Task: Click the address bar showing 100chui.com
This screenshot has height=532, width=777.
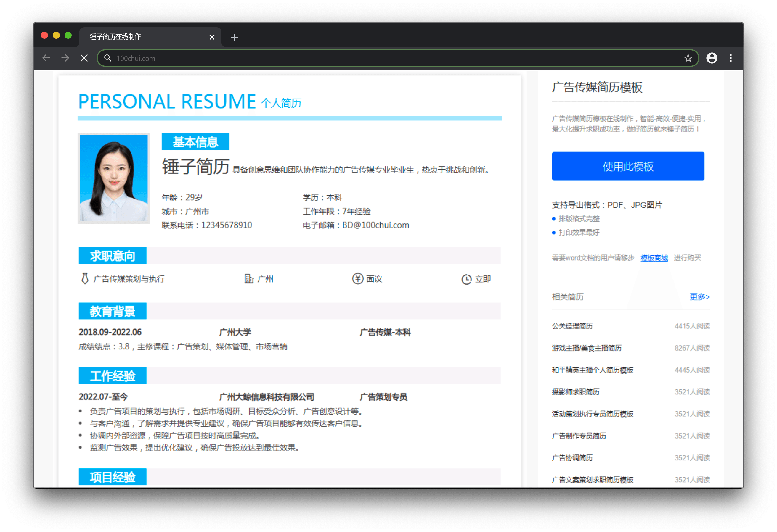Action: click(x=398, y=58)
